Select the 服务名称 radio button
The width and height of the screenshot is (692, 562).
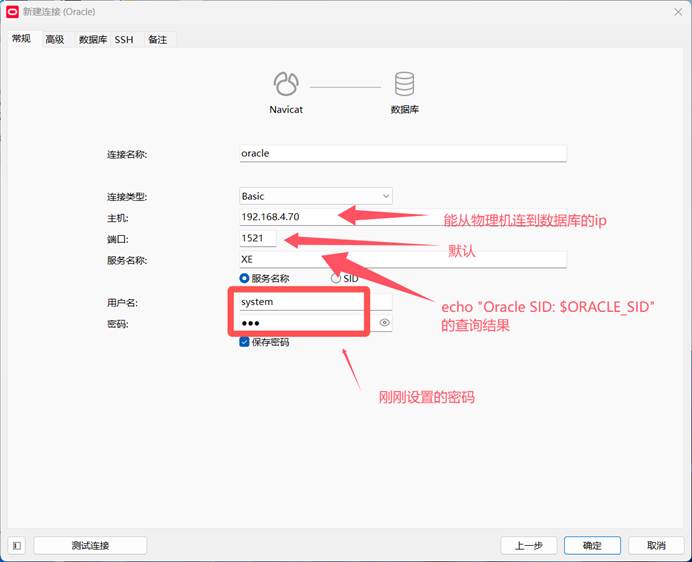(244, 279)
